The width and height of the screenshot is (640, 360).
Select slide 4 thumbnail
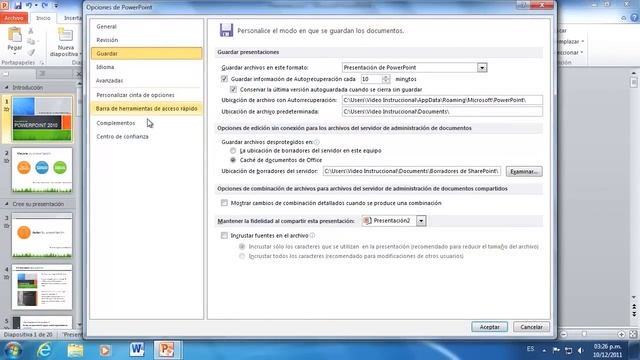(x=42, y=287)
